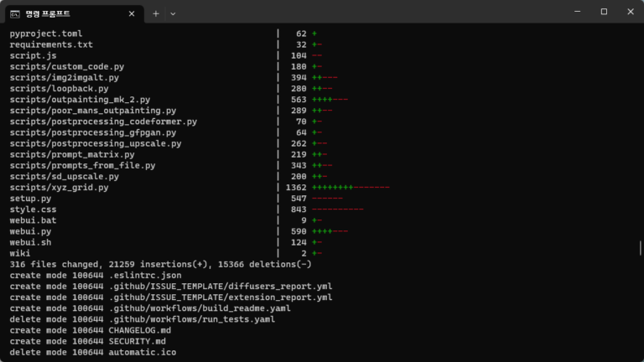
Task: Click the 1362 change count for xyz_grid.py
Action: pyautogui.click(x=296, y=188)
